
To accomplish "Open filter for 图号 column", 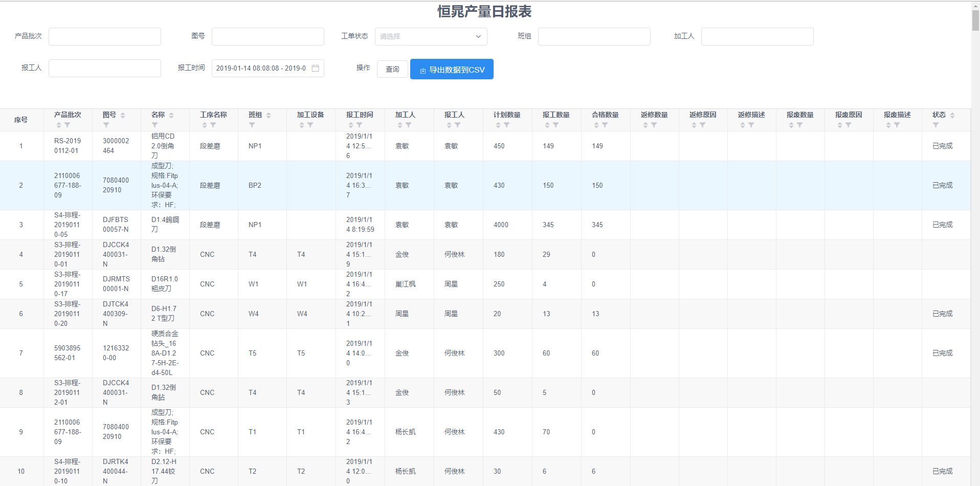I will (x=106, y=125).
